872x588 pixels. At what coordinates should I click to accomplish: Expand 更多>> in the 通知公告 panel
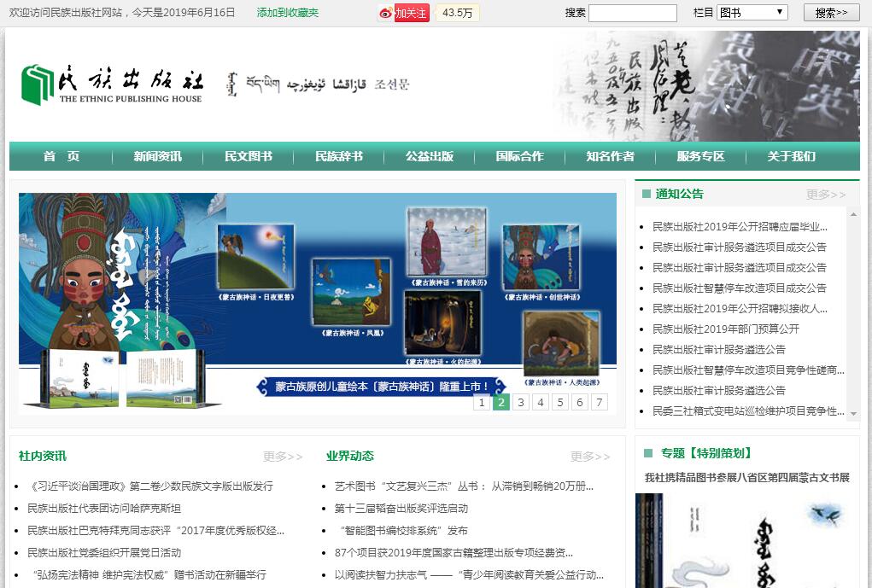click(x=826, y=195)
